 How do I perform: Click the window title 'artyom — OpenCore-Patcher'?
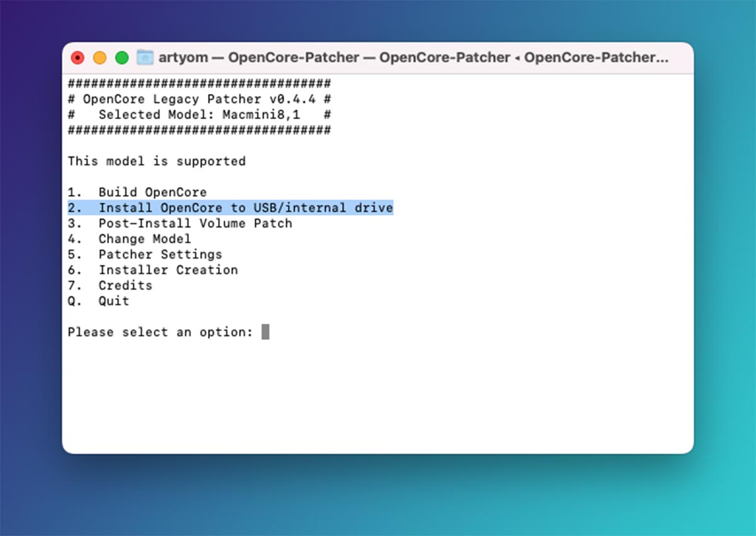pyautogui.click(x=259, y=57)
